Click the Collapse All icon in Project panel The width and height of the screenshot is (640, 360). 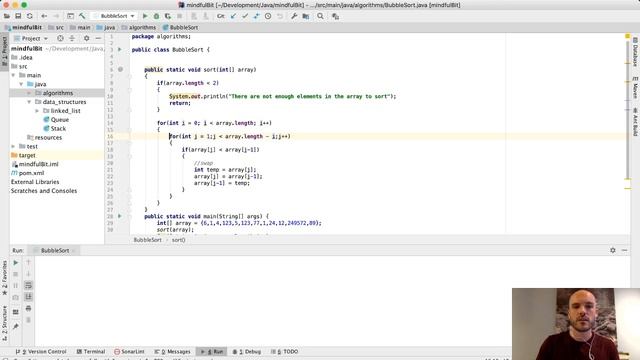(x=72, y=38)
